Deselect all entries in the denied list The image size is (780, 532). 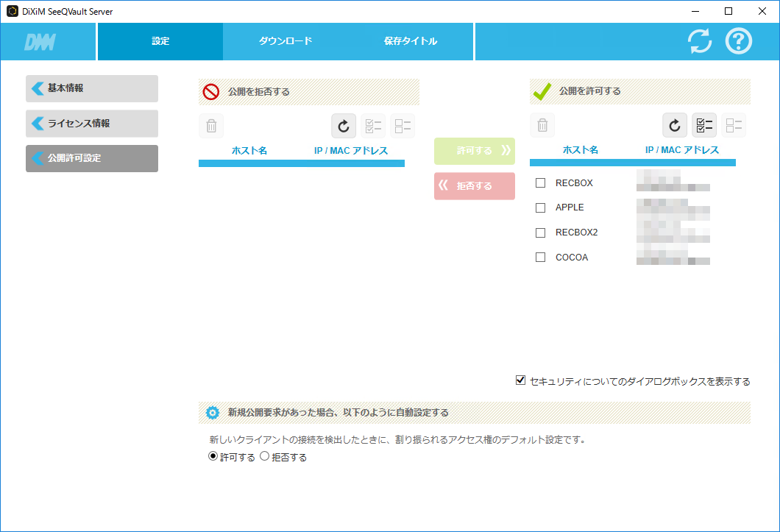(x=403, y=125)
